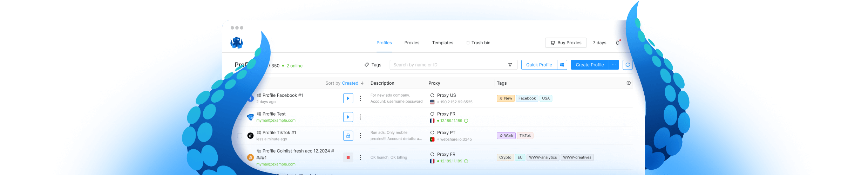Click the octopus logo in the header
The width and height of the screenshot is (868, 175).
point(237,43)
